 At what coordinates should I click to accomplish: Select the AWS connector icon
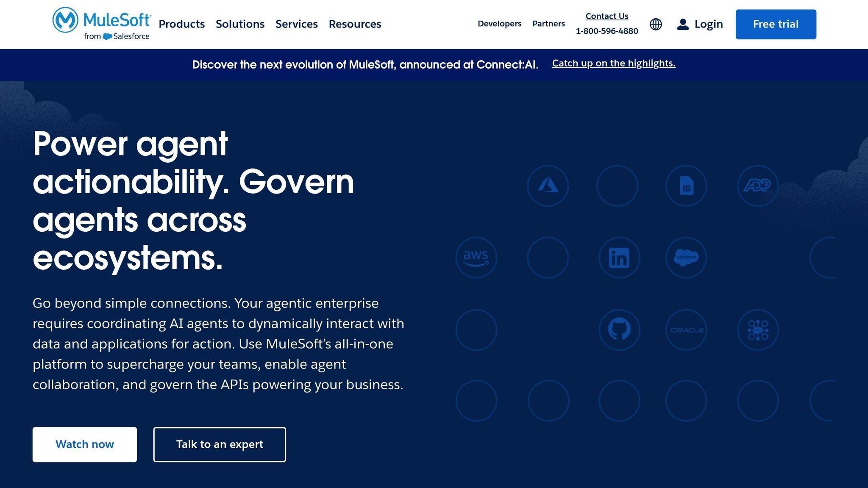(x=476, y=258)
